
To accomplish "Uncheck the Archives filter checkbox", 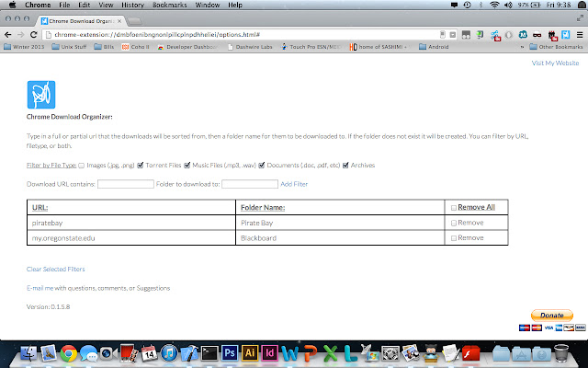I will [x=345, y=166].
